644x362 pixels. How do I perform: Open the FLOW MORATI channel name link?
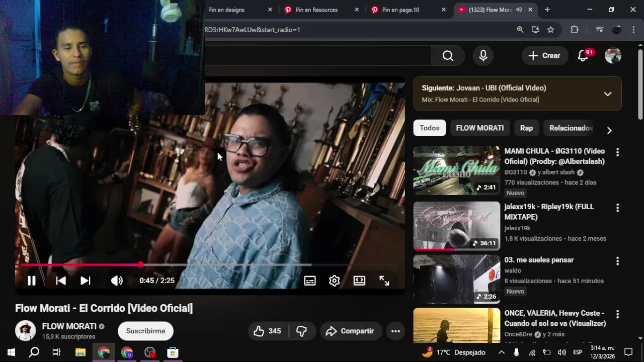(x=69, y=326)
